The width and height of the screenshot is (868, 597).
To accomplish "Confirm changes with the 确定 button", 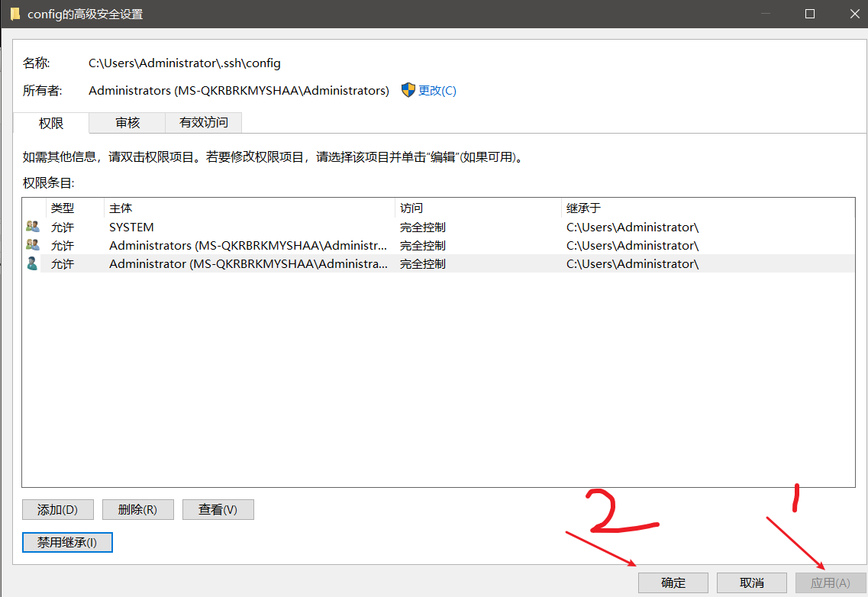I will click(x=673, y=582).
